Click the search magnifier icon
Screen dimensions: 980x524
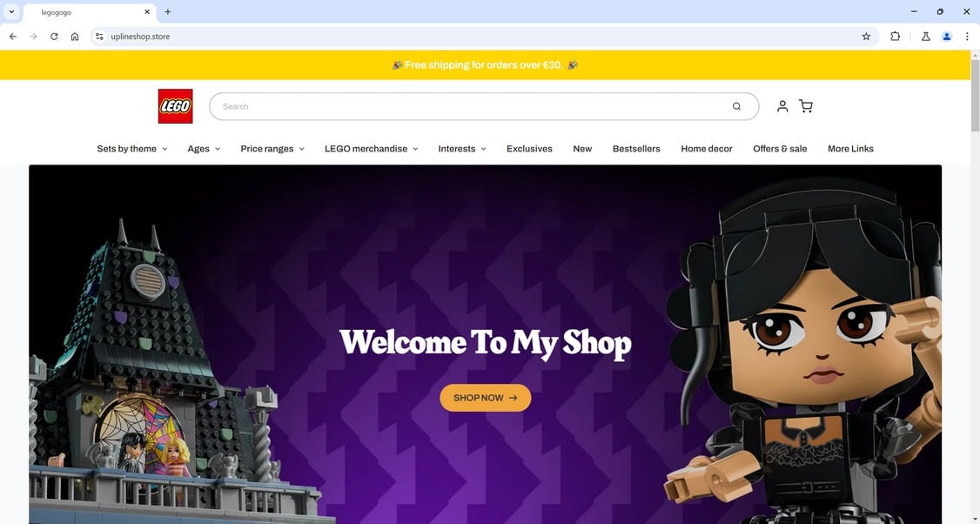click(x=736, y=106)
